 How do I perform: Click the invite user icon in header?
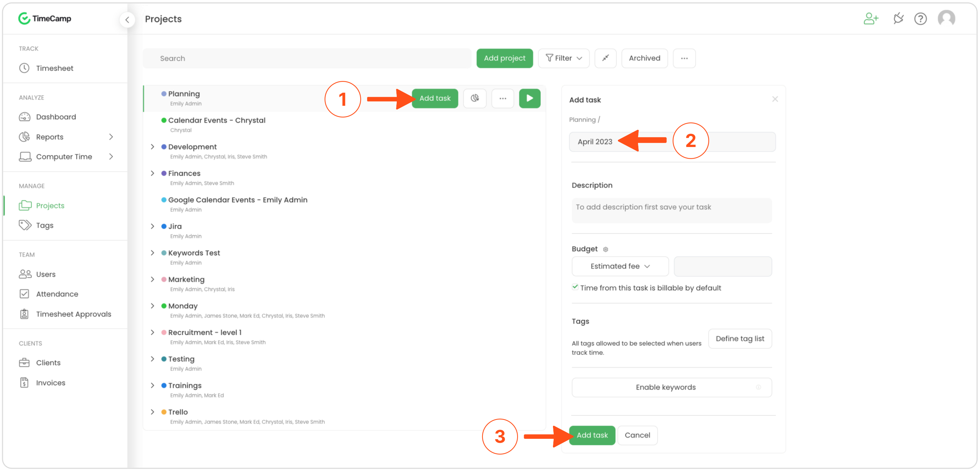(871, 18)
